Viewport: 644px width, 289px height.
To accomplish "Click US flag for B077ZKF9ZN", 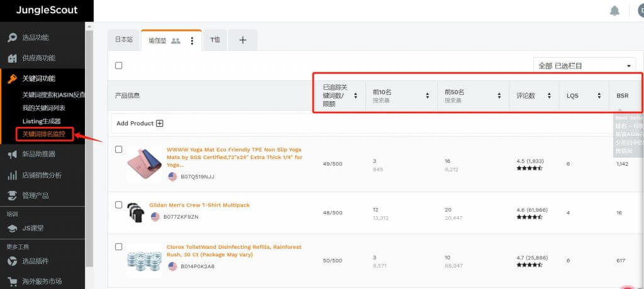I will [155, 217].
